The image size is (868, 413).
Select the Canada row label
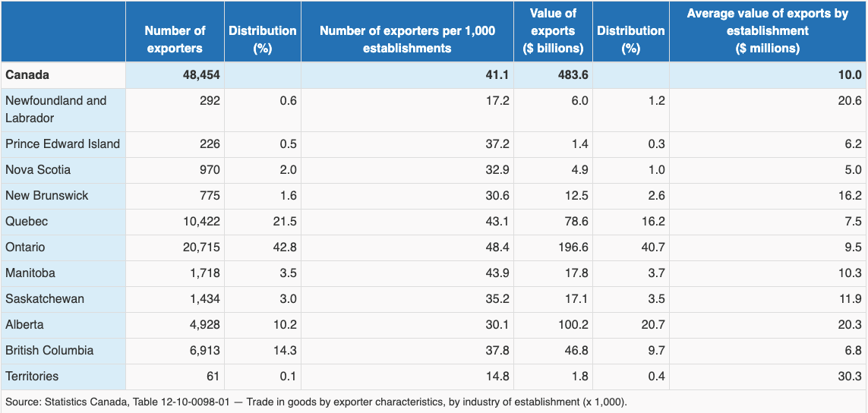(27, 75)
